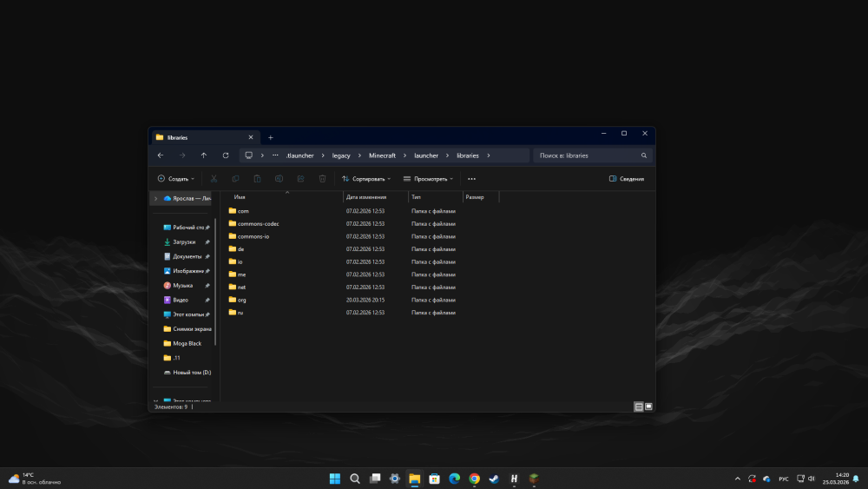Refresh the libraries folder view
The width and height of the screenshot is (868, 489).
[226, 155]
